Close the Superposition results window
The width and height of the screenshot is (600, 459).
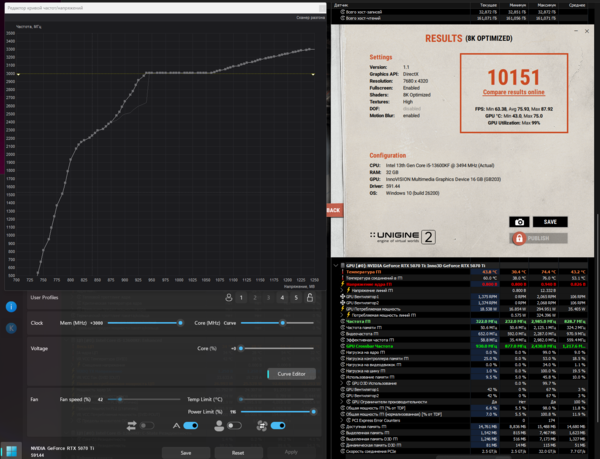pyautogui.click(x=587, y=31)
